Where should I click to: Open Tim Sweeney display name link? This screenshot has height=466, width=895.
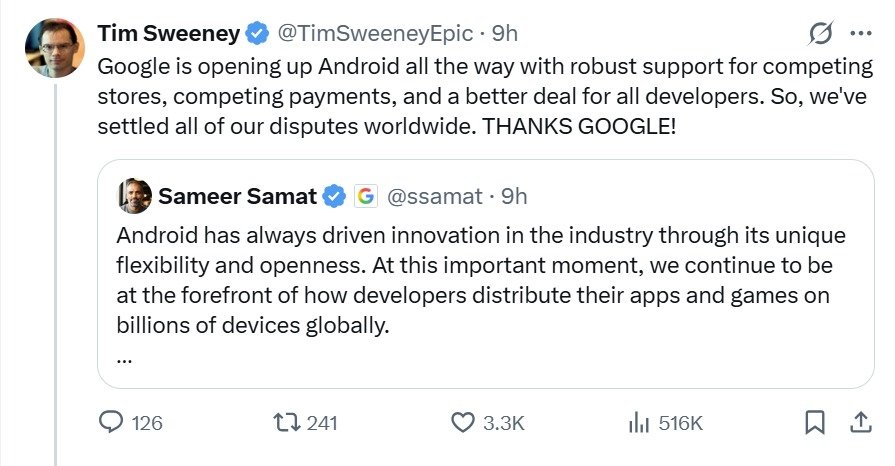168,33
